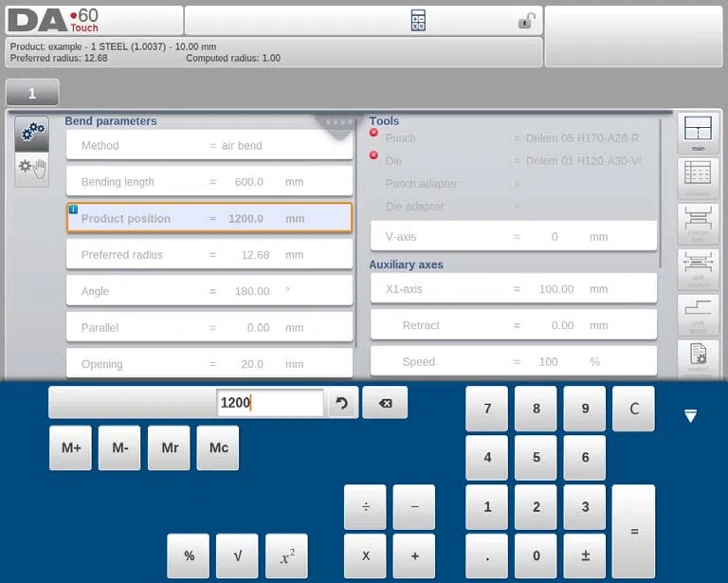This screenshot has width=728, height=583.
Task: Click the M- memory key
Action: coord(119,448)
